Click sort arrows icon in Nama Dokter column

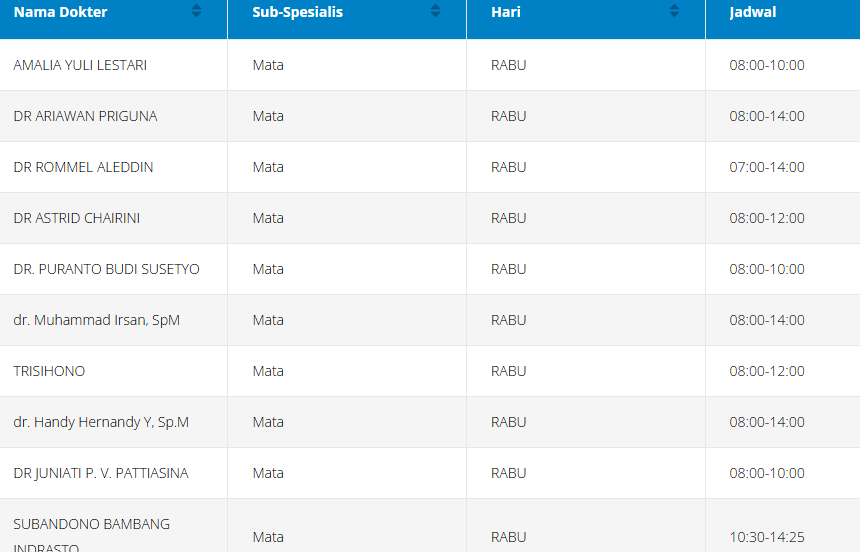pos(196,11)
